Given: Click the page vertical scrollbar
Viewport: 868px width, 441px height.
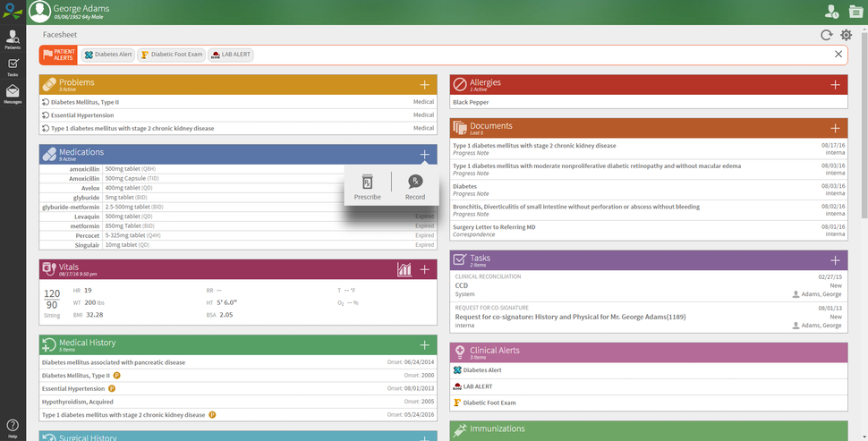Looking at the screenshot, I should coord(863,134).
